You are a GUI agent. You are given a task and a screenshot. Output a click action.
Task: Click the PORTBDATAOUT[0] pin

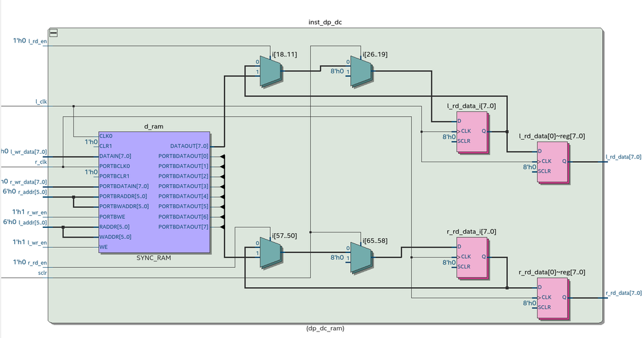click(x=183, y=156)
